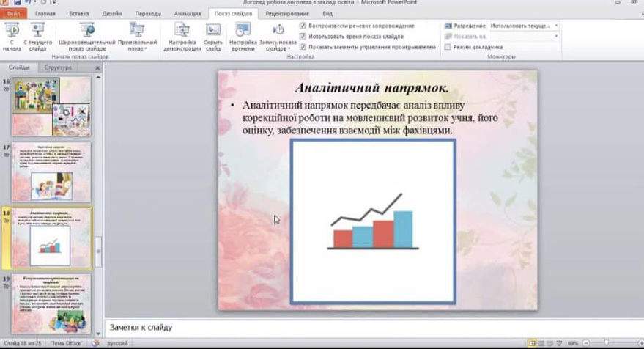Click the zoom slider in status bar
This screenshot has width=644, height=349.
pyautogui.click(x=607, y=343)
